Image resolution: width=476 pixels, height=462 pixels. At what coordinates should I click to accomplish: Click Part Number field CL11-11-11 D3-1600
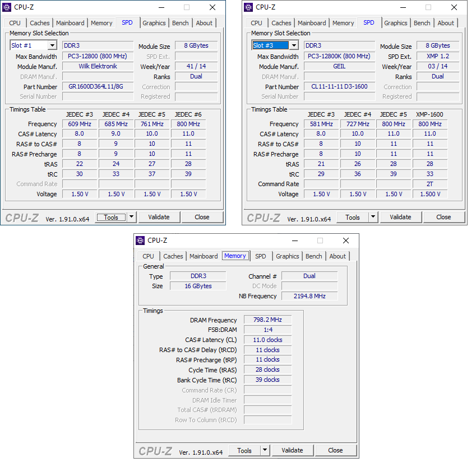coord(339,86)
